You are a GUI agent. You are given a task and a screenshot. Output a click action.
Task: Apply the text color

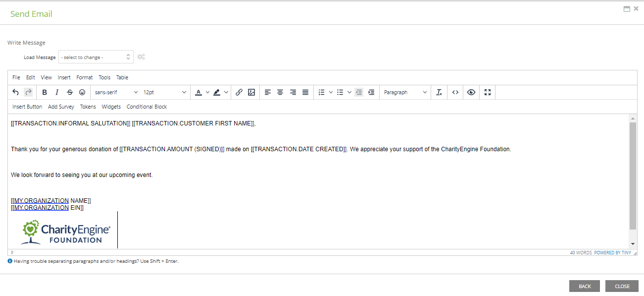point(198,92)
